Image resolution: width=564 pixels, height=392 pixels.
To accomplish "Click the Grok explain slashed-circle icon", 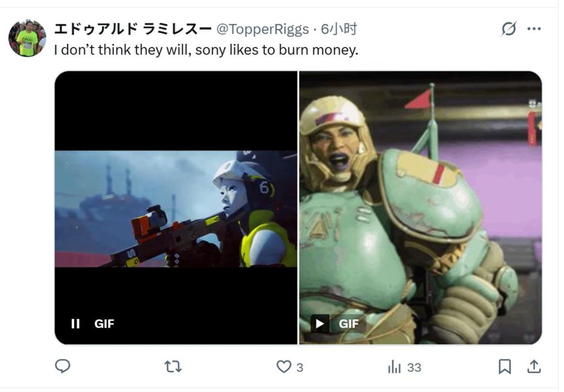I will (509, 29).
